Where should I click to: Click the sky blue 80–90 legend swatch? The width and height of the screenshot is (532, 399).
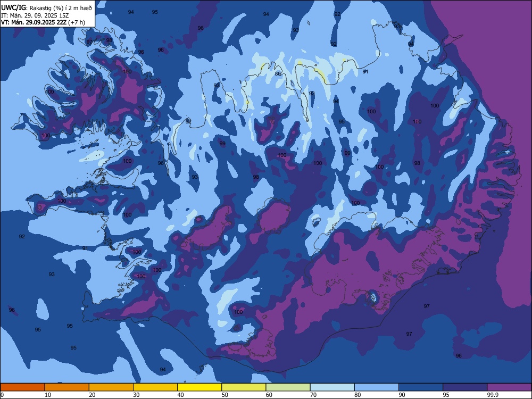[x=377, y=387]
